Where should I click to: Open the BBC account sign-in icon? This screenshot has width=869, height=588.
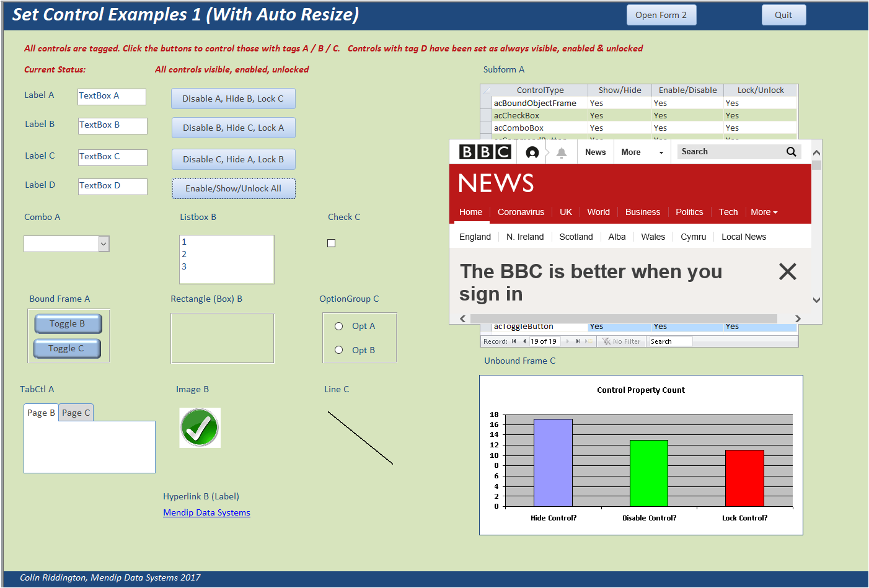[532, 152]
